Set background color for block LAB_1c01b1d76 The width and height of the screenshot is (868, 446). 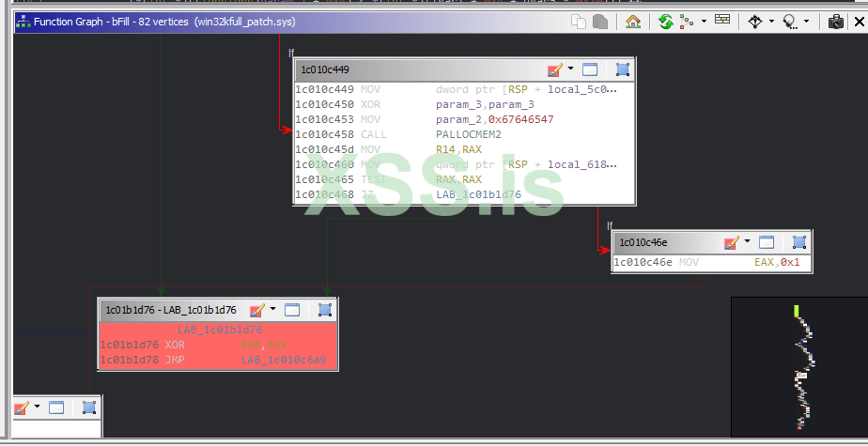257,310
